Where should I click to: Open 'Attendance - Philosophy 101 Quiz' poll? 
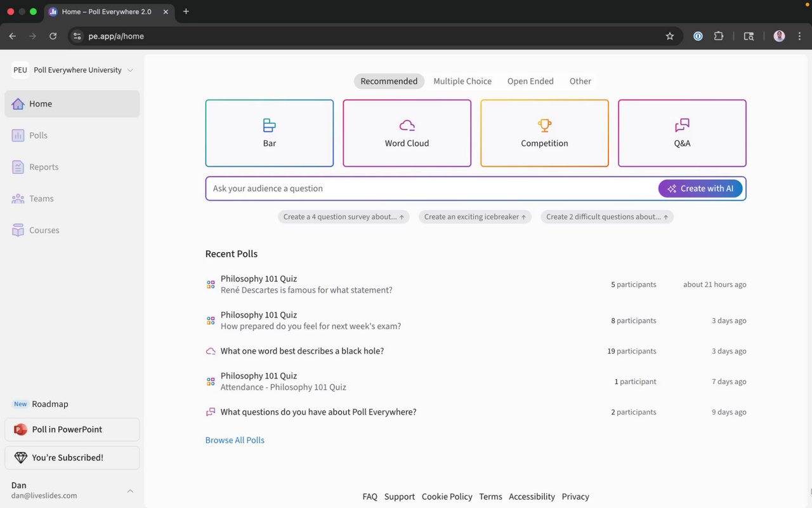pos(284,387)
